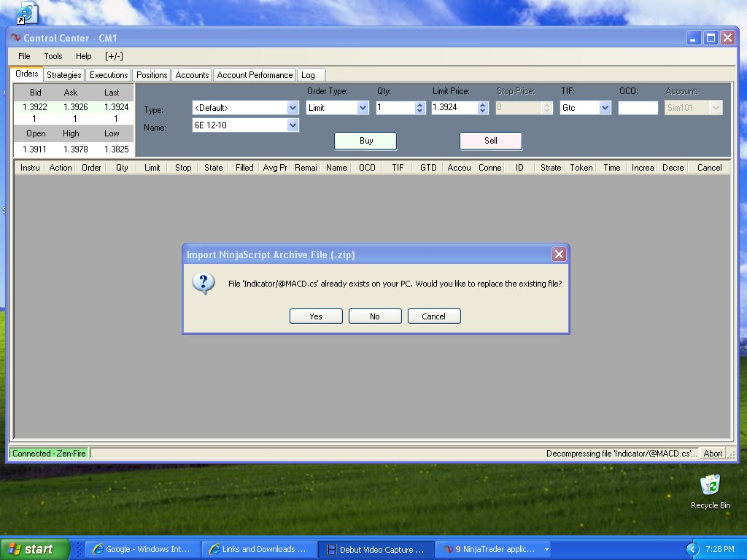
Task: Click the Last price 1.3924 cell
Action: pos(116,107)
